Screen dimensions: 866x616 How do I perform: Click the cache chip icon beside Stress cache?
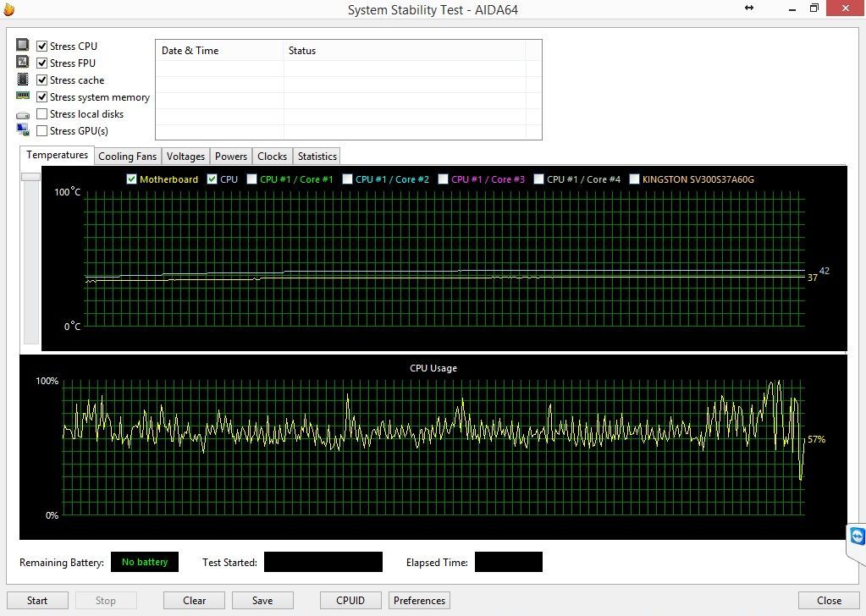tap(23, 79)
